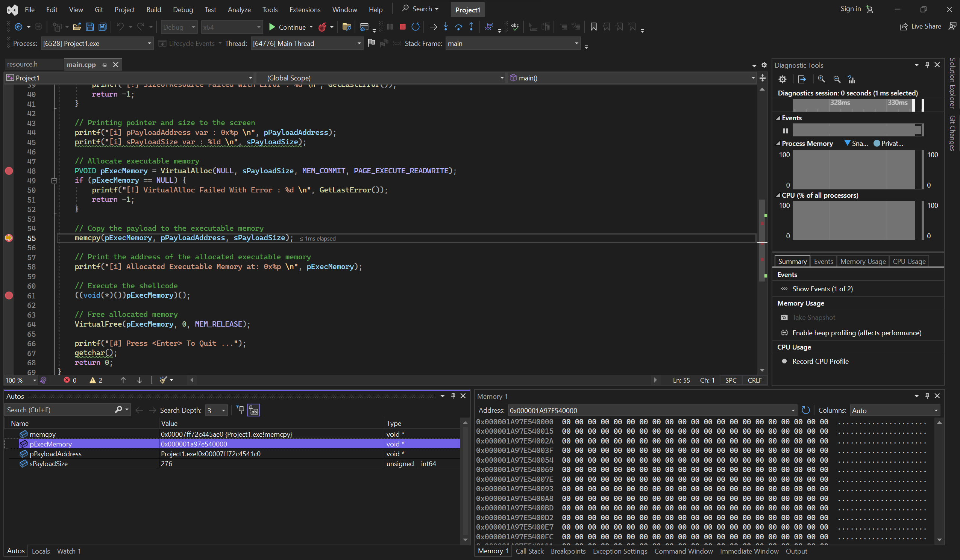
Task: Collapse the Process Memory graph section
Action: coord(778,144)
